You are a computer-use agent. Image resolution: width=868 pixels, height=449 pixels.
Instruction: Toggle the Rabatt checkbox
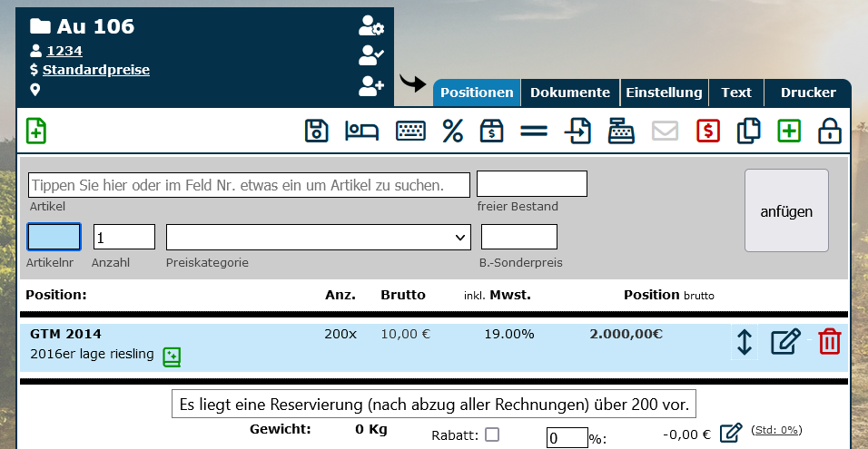[x=492, y=434]
